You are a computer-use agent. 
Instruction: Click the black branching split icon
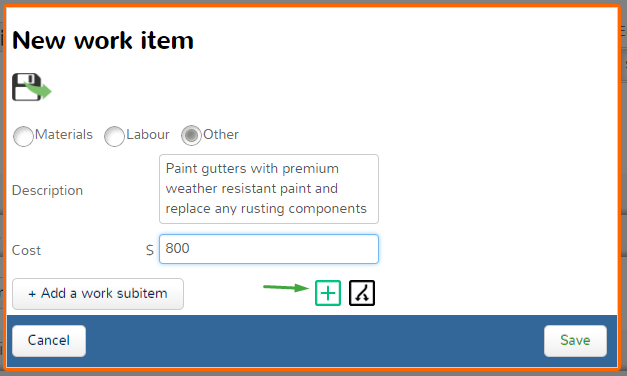[362, 293]
